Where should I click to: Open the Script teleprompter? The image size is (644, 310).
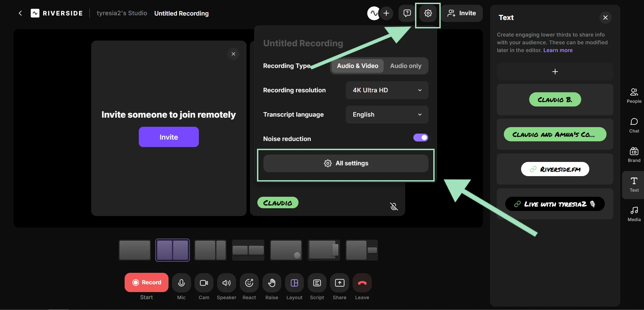pos(317,283)
